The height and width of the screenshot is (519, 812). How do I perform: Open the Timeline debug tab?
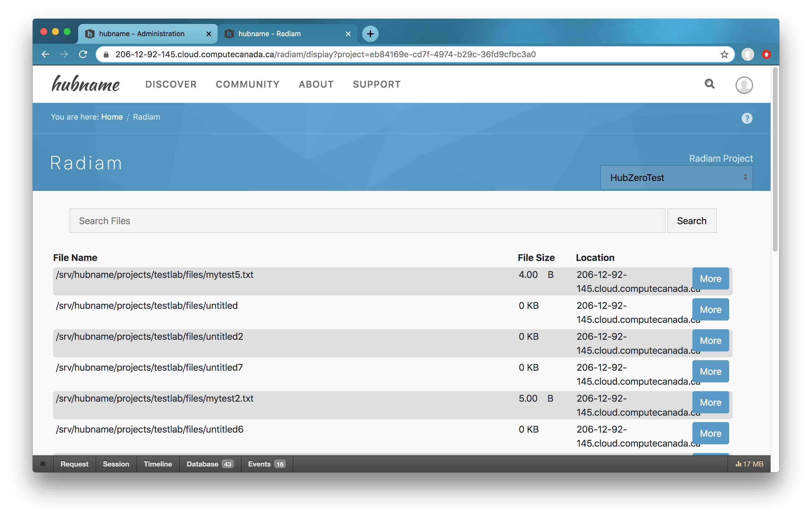pyautogui.click(x=158, y=464)
